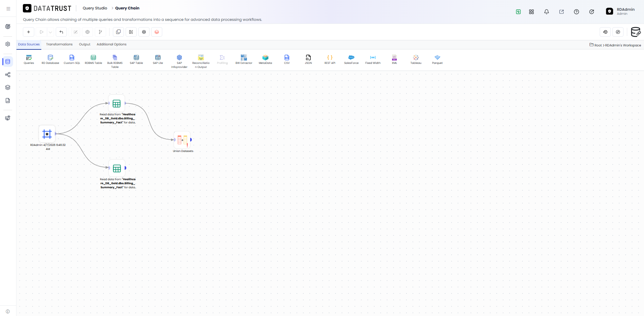
Task: Select the RDAdmin start node on canvas
Action: click(x=47, y=134)
